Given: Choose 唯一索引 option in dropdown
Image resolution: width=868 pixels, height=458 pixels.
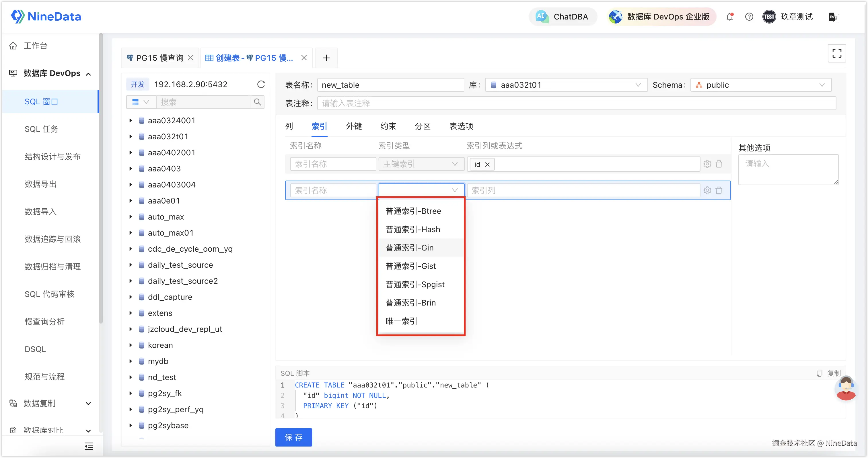Looking at the screenshot, I should 401,321.
